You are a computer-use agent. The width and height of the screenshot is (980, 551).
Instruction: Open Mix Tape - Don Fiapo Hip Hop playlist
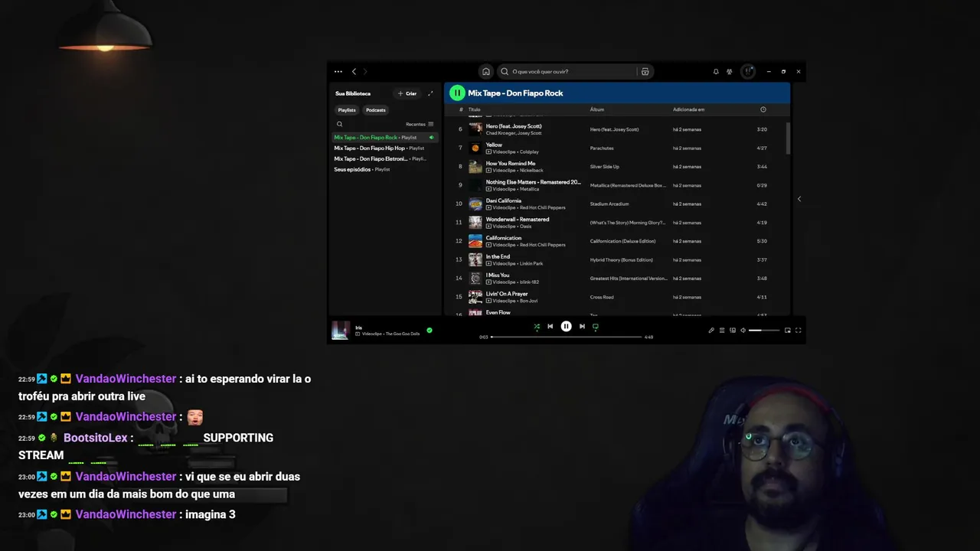click(384, 148)
